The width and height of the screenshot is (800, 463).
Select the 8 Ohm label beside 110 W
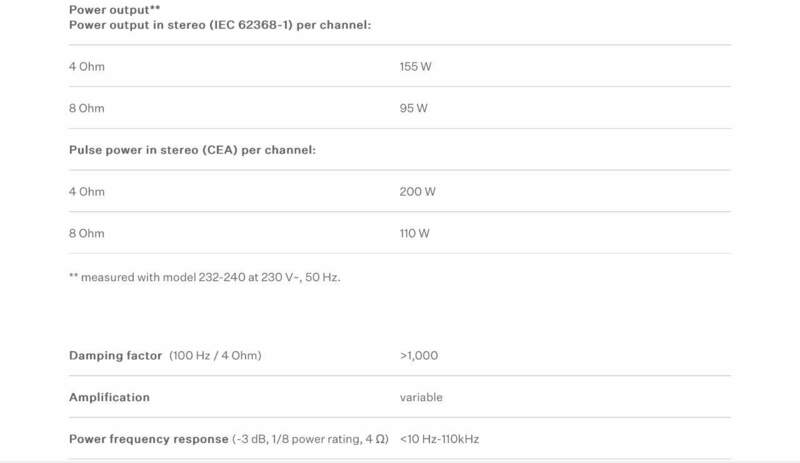(87, 233)
